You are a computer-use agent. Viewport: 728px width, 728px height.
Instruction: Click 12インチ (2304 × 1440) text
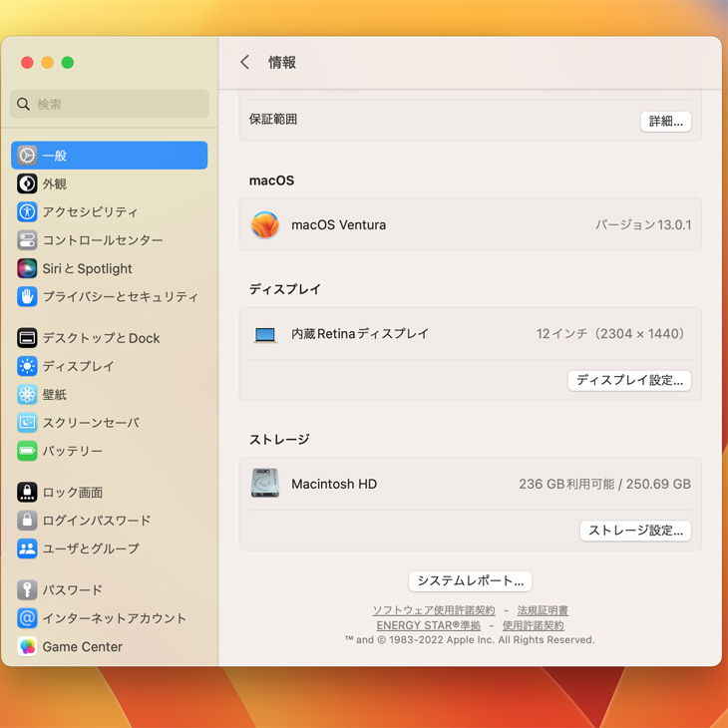click(610, 334)
